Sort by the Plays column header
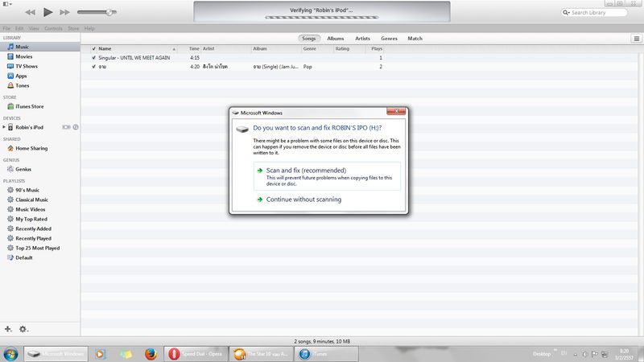 375,48
